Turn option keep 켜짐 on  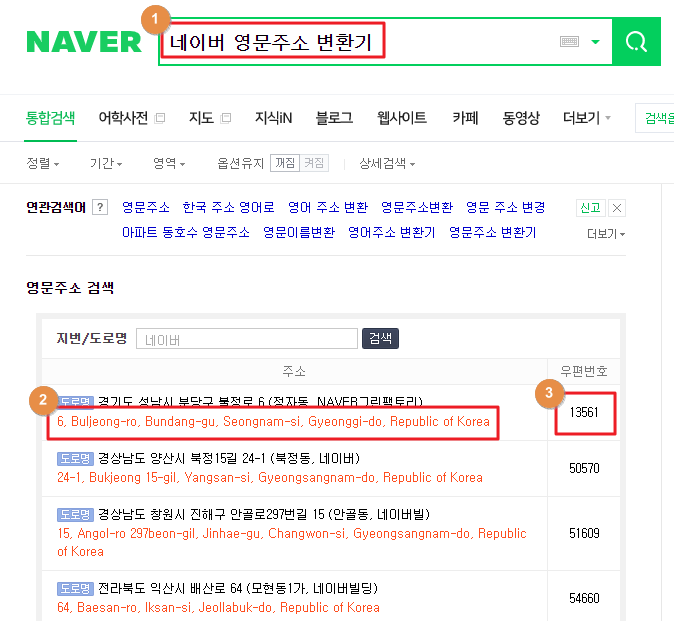tap(314, 163)
